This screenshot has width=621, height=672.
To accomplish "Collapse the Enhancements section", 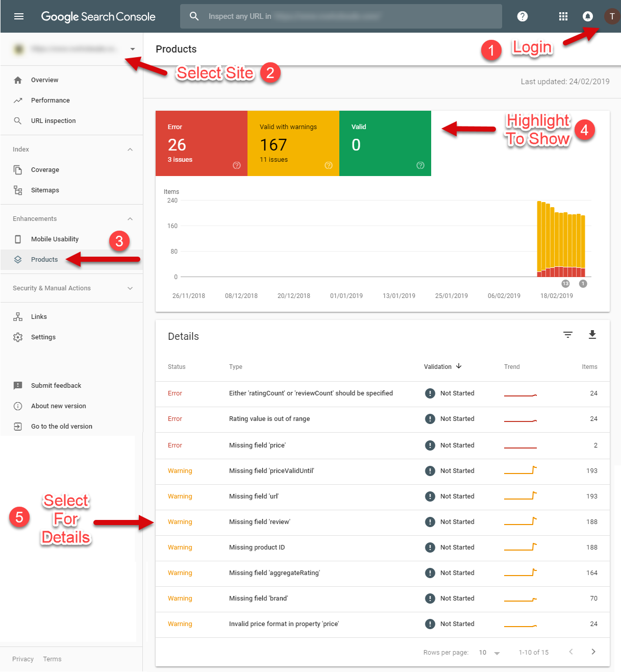I will (130, 219).
